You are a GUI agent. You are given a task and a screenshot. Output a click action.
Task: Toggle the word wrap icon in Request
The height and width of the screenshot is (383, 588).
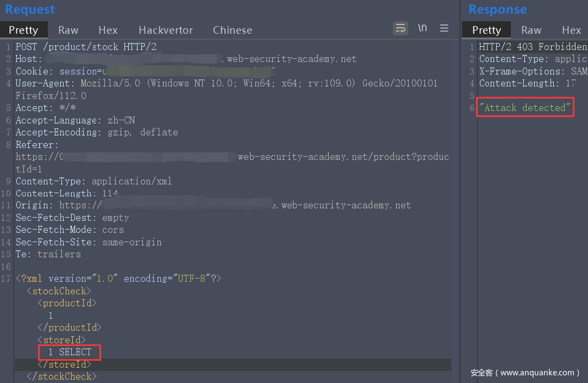401,28
